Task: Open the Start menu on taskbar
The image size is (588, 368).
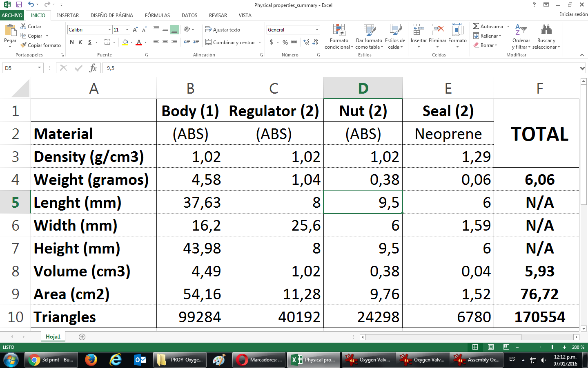Action: point(11,360)
